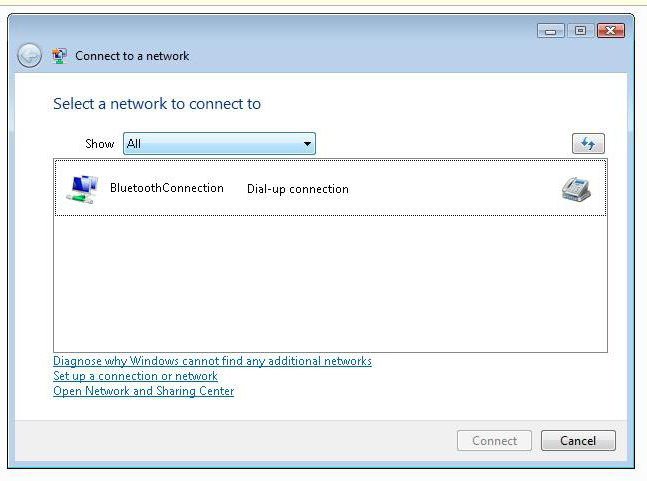Viewport: 647px width, 481px height.
Task: Click the network icon beside the window title
Action: pos(59,56)
